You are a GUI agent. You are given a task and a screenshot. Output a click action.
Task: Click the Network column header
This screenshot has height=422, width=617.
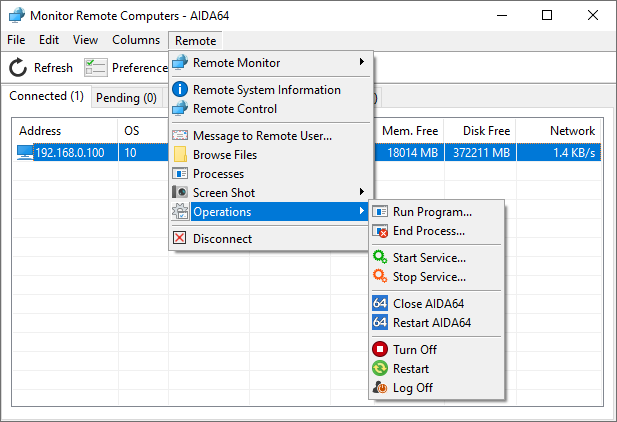(x=572, y=131)
